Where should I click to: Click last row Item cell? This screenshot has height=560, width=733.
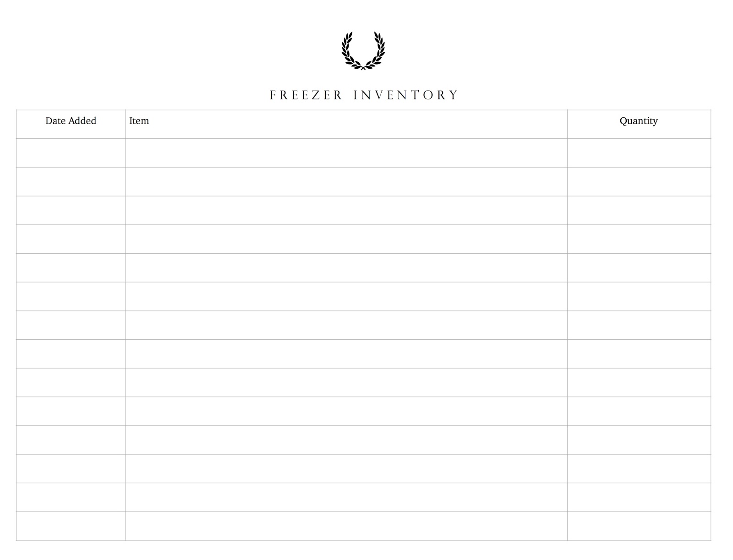coord(346,526)
